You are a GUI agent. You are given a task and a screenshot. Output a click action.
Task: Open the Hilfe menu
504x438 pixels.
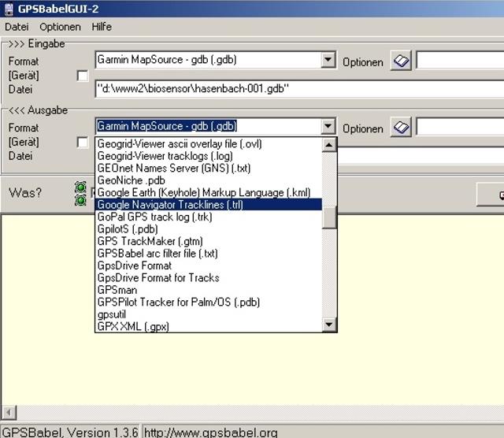tap(102, 27)
